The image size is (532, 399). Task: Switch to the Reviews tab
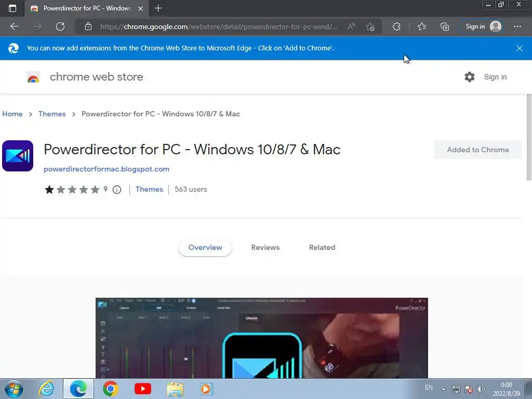tap(265, 248)
